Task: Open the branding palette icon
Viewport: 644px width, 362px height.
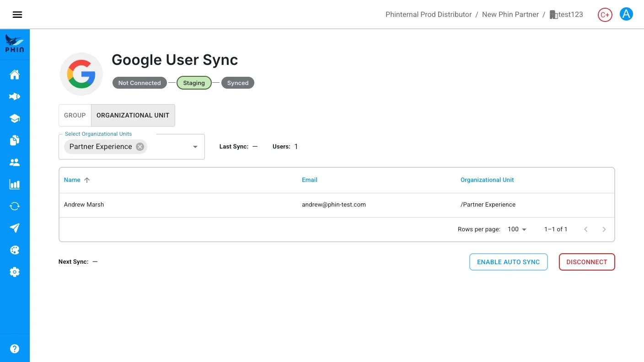Action: point(15,250)
